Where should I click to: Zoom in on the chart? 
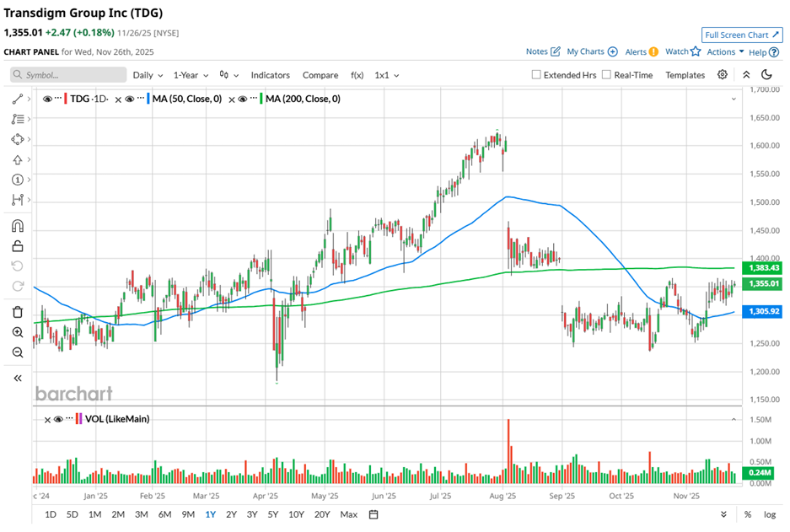coord(17,332)
